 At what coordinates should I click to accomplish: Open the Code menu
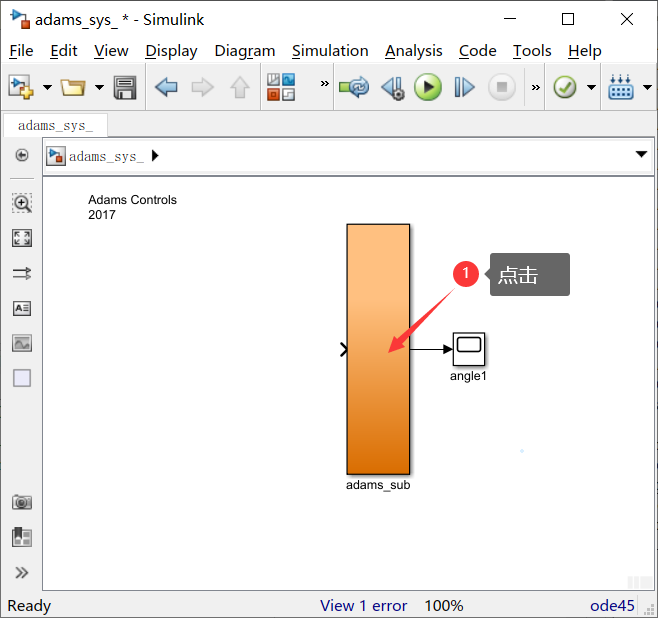click(x=478, y=51)
